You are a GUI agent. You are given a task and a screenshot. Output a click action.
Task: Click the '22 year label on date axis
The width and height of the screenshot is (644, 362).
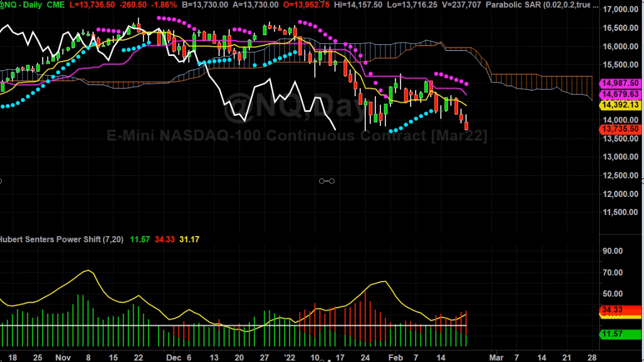(290, 358)
